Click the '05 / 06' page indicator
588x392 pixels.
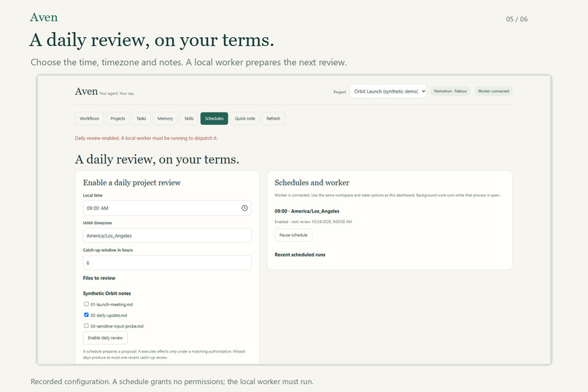pos(517,19)
